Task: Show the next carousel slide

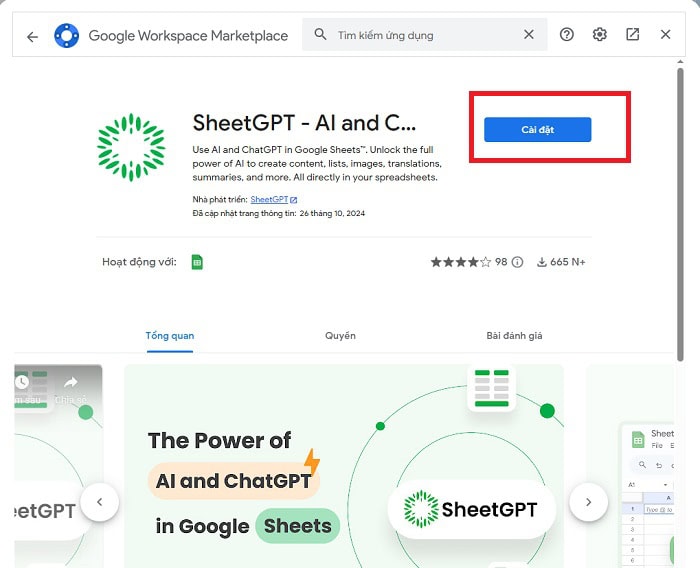Action: click(x=588, y=502)
